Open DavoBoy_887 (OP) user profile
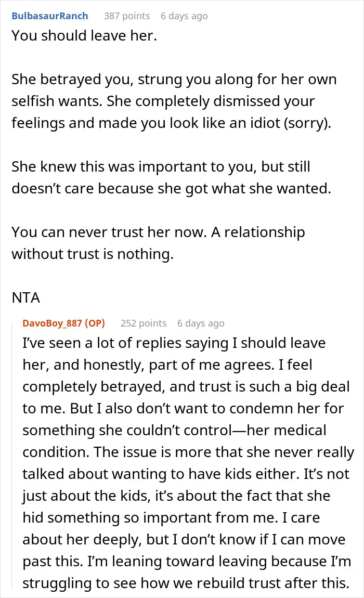This screenshot has width=364, height=598. click(64, 323)
